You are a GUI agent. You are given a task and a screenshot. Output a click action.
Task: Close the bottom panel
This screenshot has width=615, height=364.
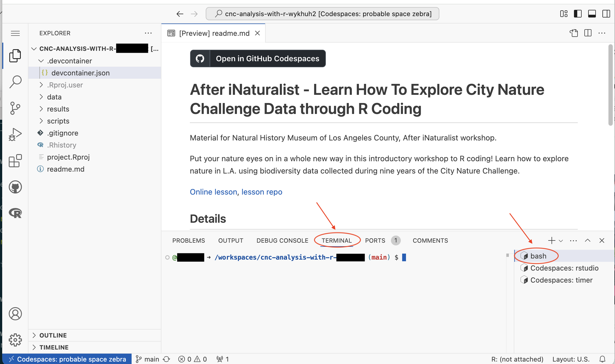(x=602, y=240)
